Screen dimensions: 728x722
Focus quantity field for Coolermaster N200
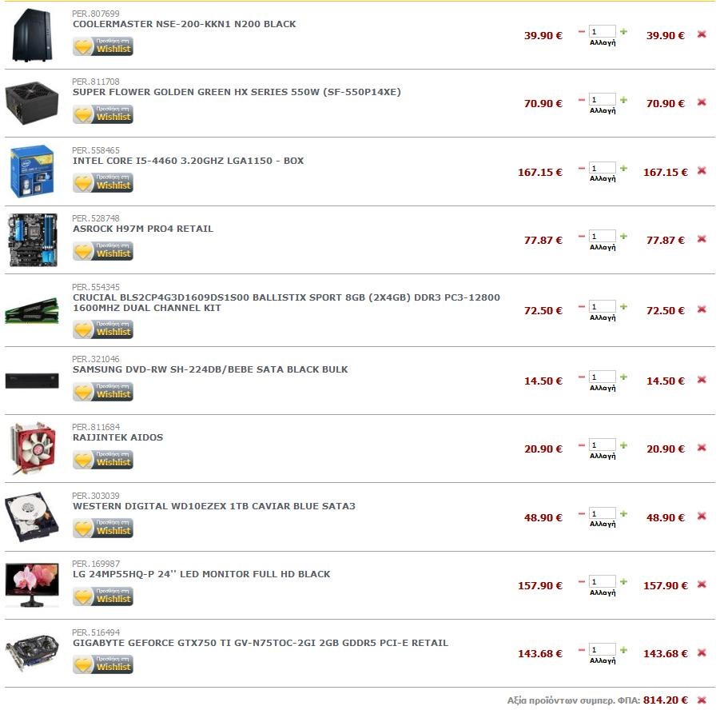tap(603, 32)
